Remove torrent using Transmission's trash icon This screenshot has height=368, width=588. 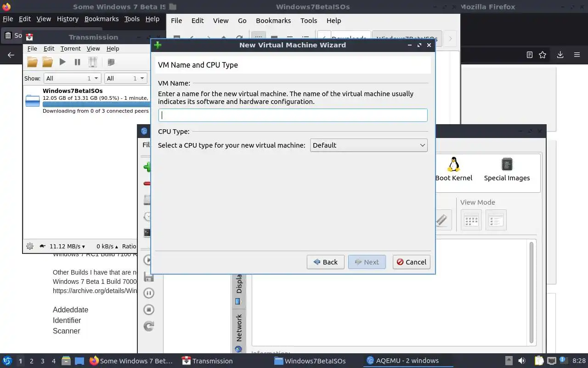point(92,62)
